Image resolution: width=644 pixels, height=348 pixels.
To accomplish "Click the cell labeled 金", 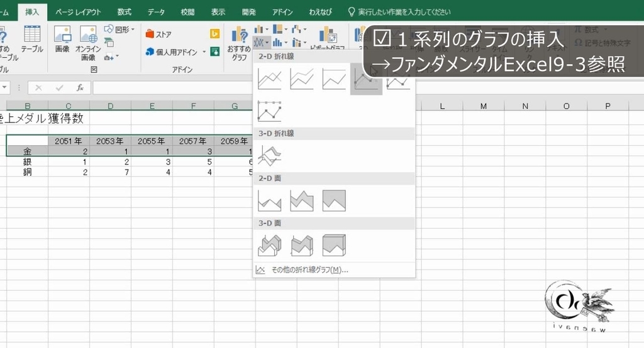I will point(27,151).
